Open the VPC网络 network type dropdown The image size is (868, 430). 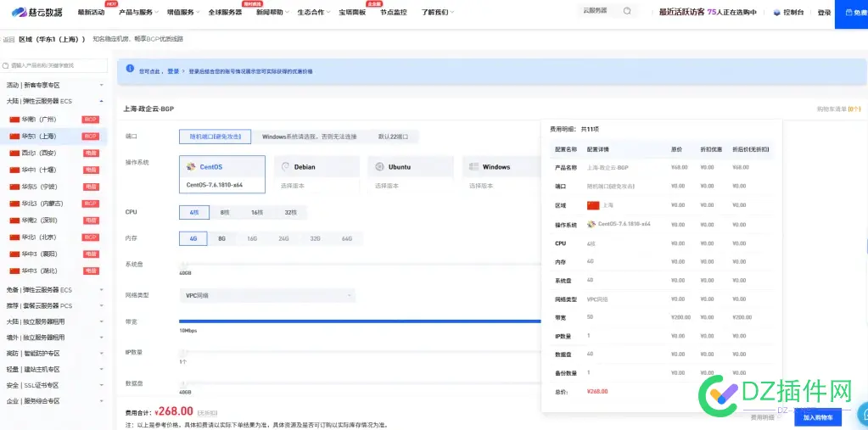[266, 295]
